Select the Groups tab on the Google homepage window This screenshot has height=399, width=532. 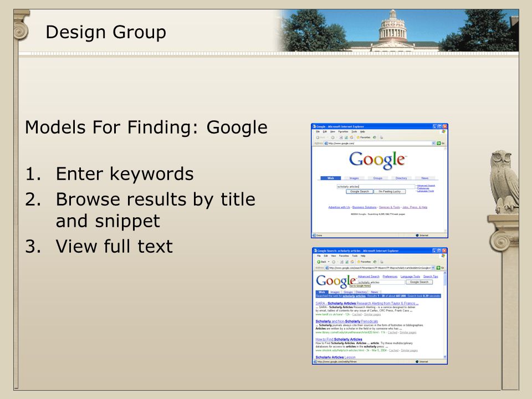click(x=377, y=178)
